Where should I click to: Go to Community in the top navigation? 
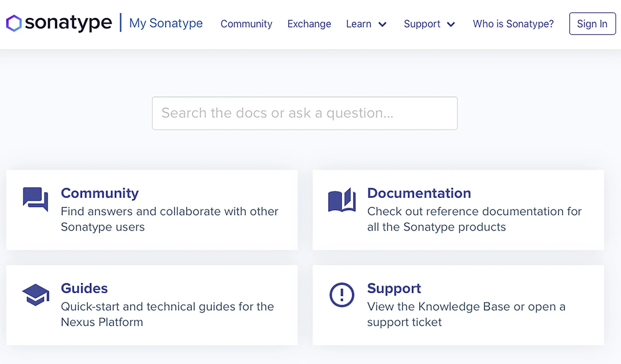246,24
